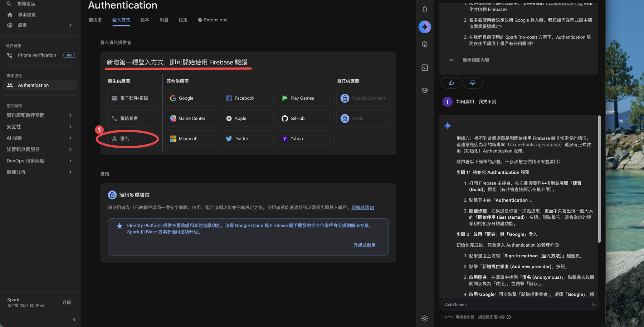
Task: Select the Apple sign-in provider
Action: click(x=248, y=118)
